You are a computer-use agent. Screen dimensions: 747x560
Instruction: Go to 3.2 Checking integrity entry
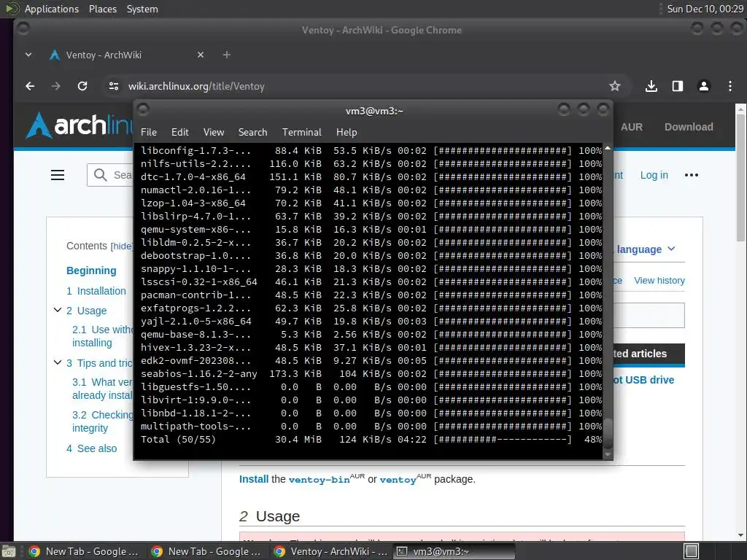[102, 421]
